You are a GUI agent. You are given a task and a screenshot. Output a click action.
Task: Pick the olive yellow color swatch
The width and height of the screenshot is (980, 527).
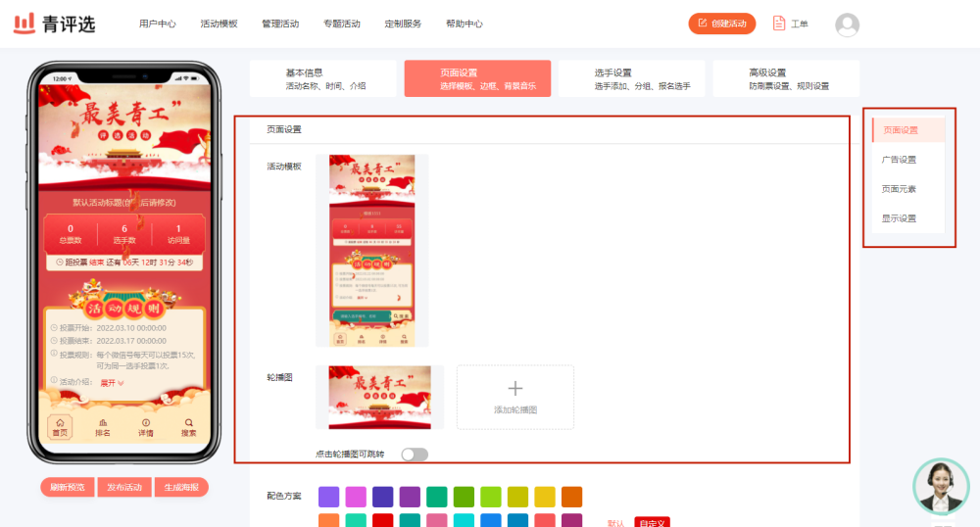pyautogui.click(x=517, y=497)
